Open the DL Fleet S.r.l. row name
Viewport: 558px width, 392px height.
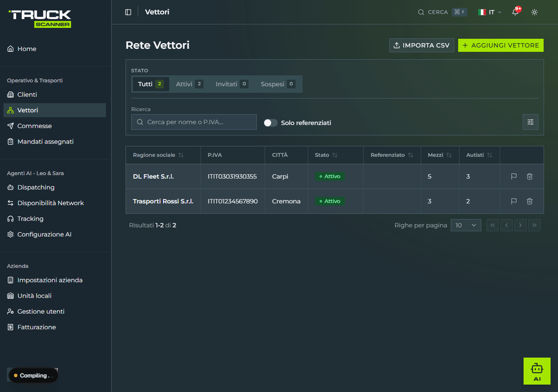click(153, 176)
